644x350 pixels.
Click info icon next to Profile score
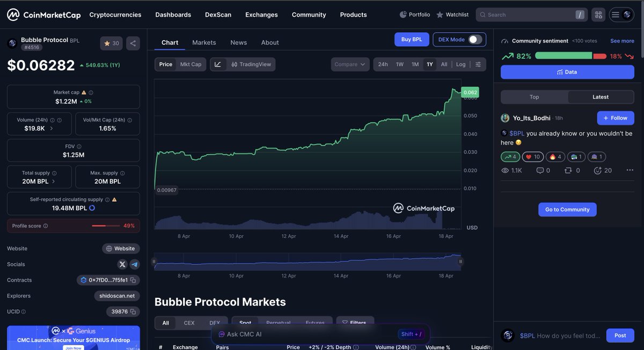(x=45, y=226)
